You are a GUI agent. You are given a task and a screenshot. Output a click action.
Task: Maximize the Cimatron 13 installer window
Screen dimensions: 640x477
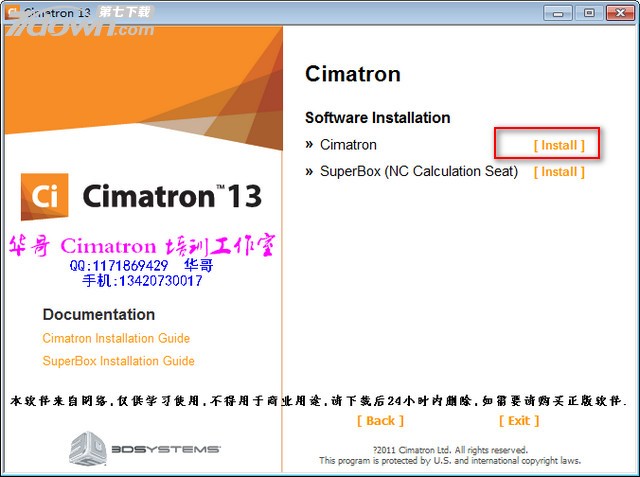click(589, 13)
